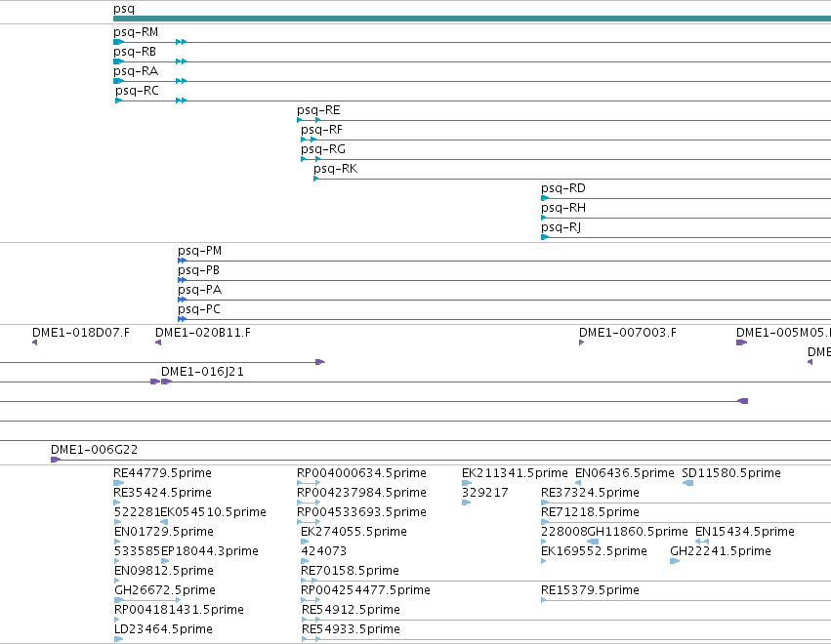Select the RP004181431.5prime EST label
This screenshot has width=831, height=644.
[x=179, y=610]
